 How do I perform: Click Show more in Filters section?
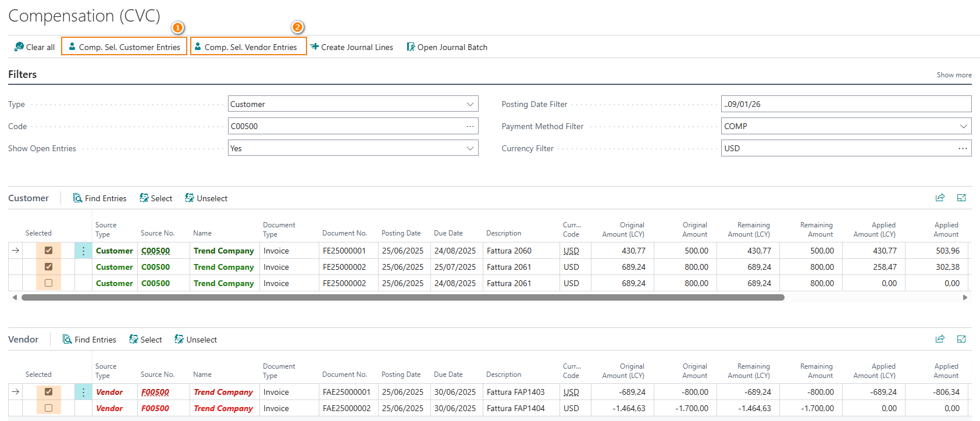pyautogui.click(x=954, y=75)
